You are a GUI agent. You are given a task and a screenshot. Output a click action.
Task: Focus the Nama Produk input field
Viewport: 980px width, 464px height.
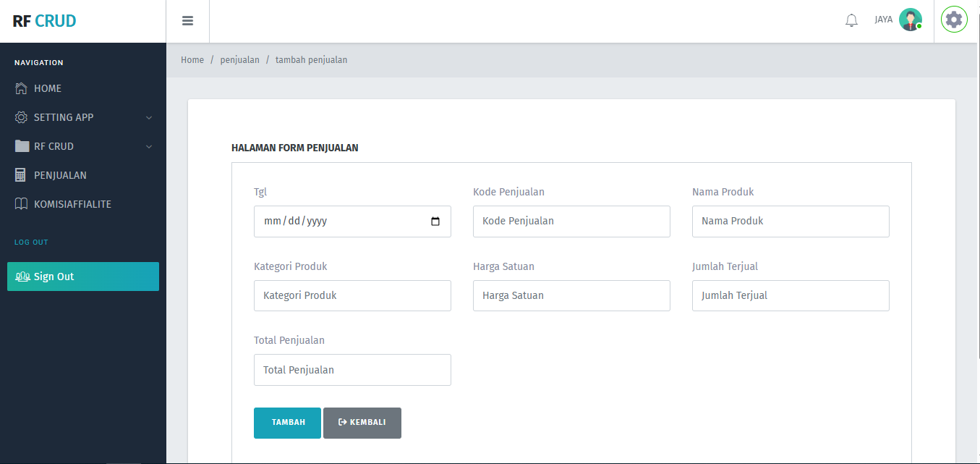coord(791,222)
